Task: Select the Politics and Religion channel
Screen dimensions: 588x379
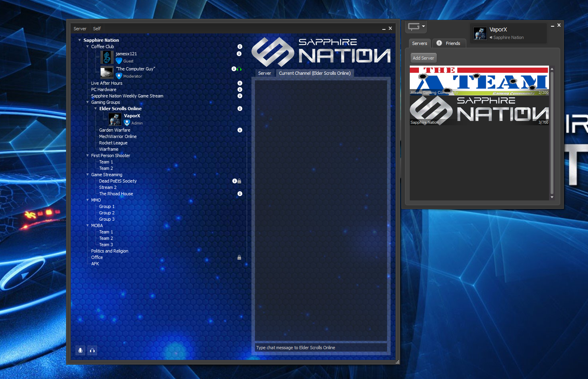Action: tap(109, 251)
